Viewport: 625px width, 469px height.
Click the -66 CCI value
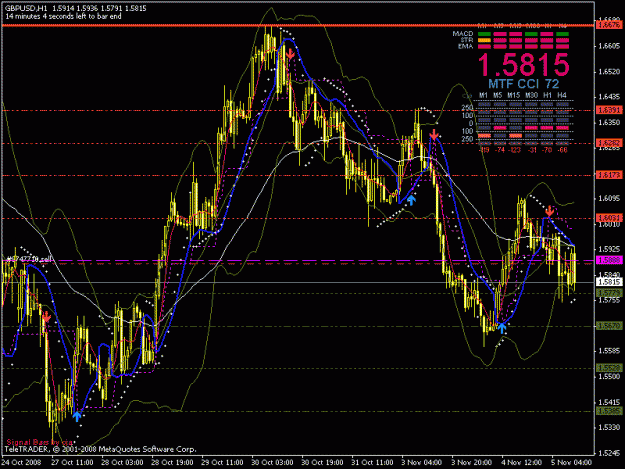click(562, 150)
